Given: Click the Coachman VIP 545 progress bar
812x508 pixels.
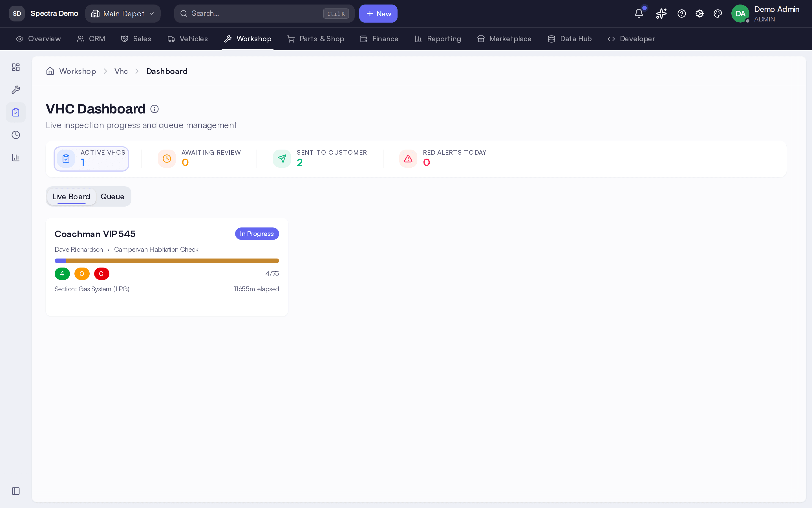Looking at the screenshot, I should (x=167, y=261).
